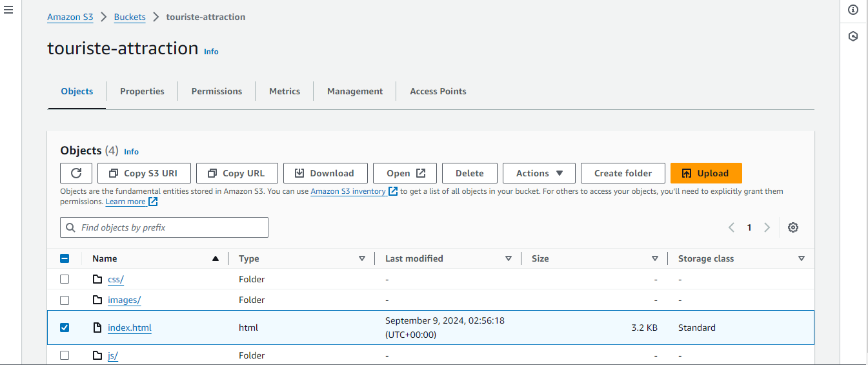This screenshot has height=365, width=868.
Task: Click external link icon beside Learn more
Action: [153, 202]
